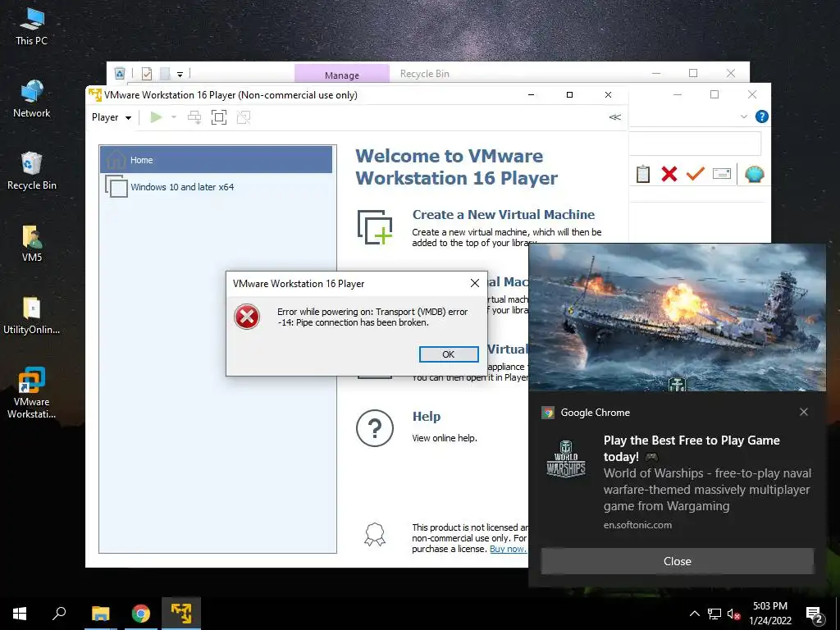Select VM5 folder on desktop
The image size is (840, 630).
32,244
